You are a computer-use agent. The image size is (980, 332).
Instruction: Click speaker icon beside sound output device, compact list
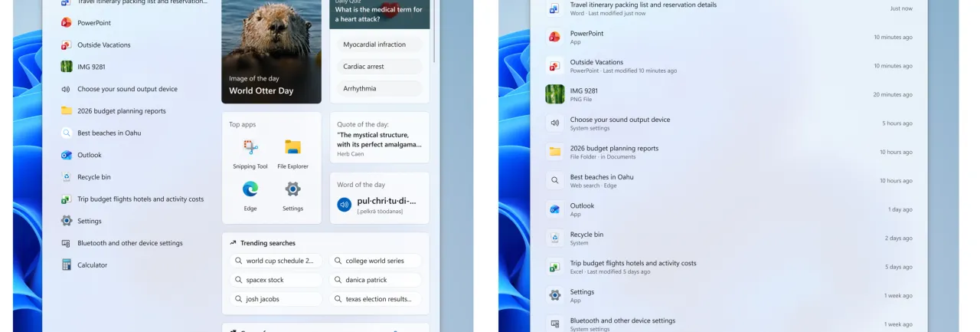(x=67, y=89)
